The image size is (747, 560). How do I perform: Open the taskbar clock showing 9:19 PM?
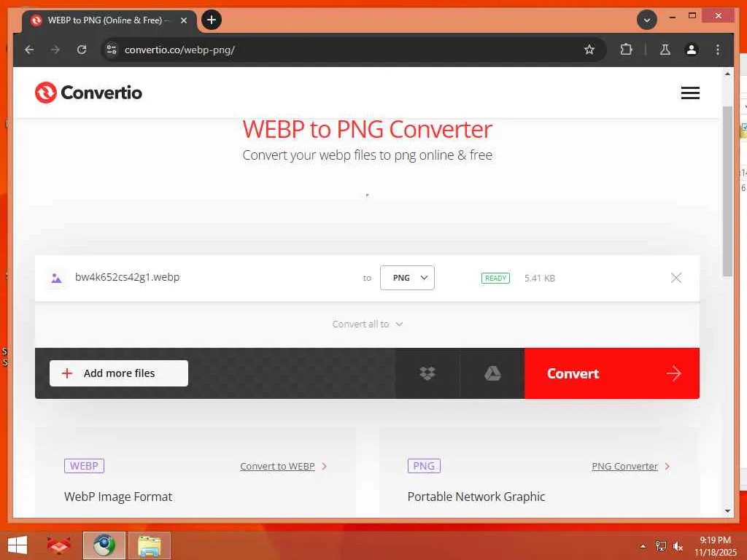point(715,545)
